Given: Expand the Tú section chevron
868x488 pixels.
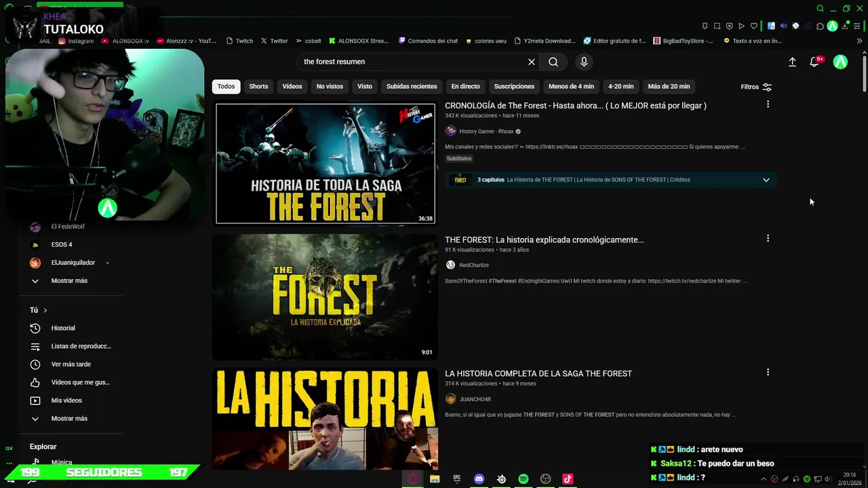Looking at the screenshot, I should [45, 310].
